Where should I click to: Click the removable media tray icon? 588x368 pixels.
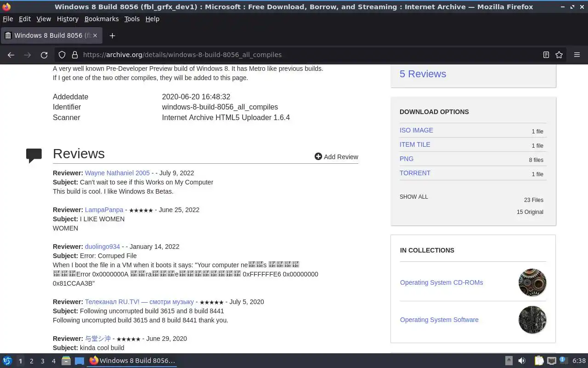(x=509, y=361)
